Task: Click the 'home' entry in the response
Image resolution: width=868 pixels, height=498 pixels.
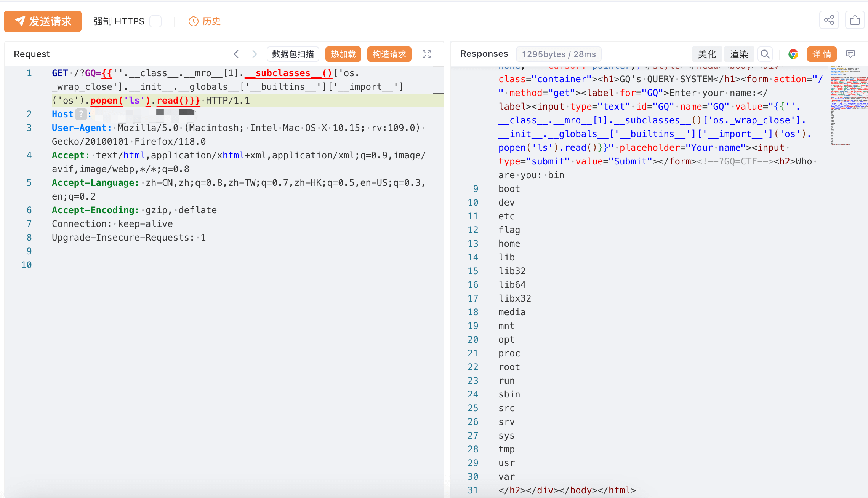Action: pos(509,244)
